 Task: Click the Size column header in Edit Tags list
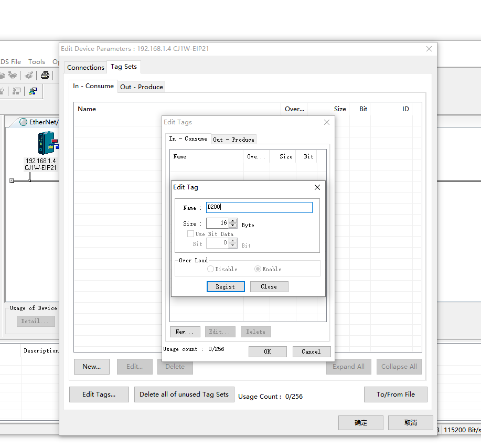(x=283, y=156)
